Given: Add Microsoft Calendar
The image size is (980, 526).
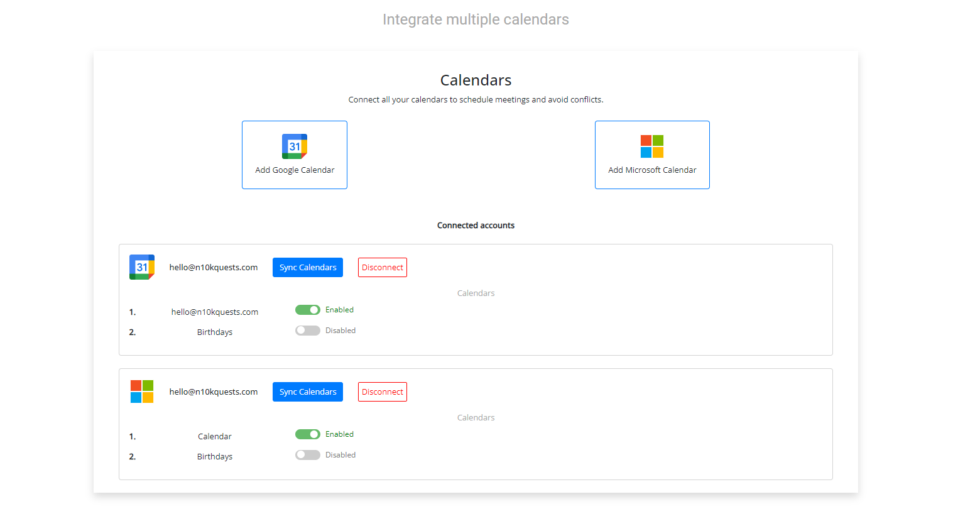Looking at the screenshot, I should [652, 155].
